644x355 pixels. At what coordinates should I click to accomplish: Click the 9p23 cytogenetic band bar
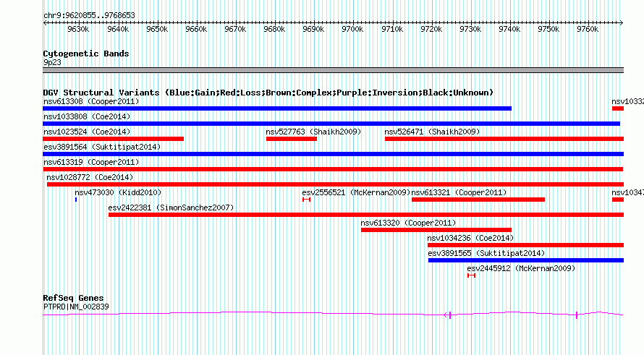(x=333, y=70)
